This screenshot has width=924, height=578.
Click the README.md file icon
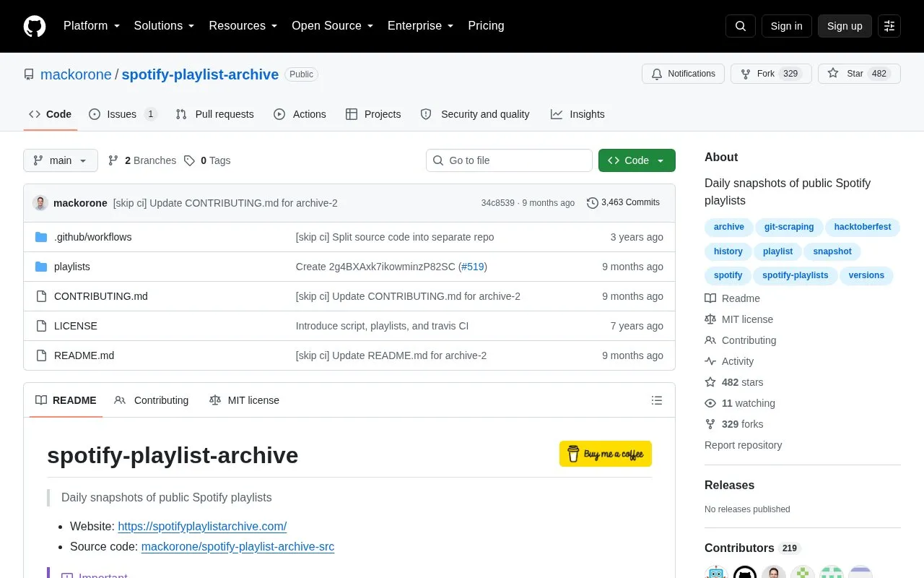coord(41,355)
